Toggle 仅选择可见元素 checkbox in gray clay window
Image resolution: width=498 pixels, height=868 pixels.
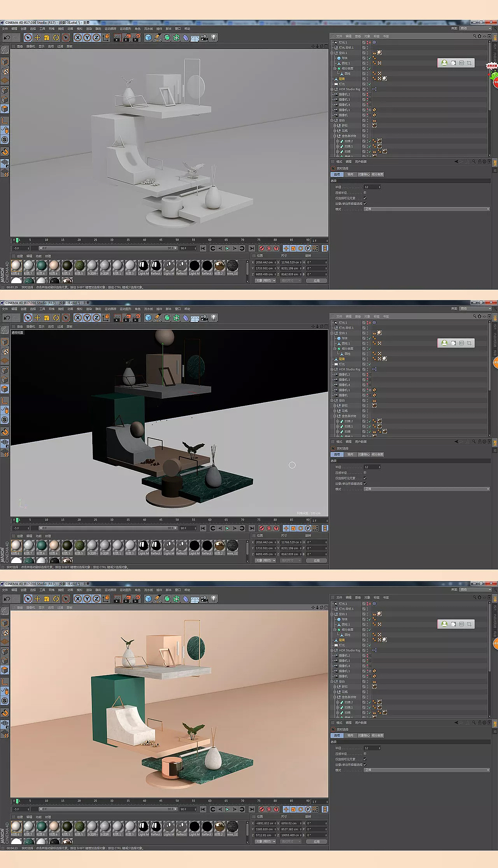(365, 198)
